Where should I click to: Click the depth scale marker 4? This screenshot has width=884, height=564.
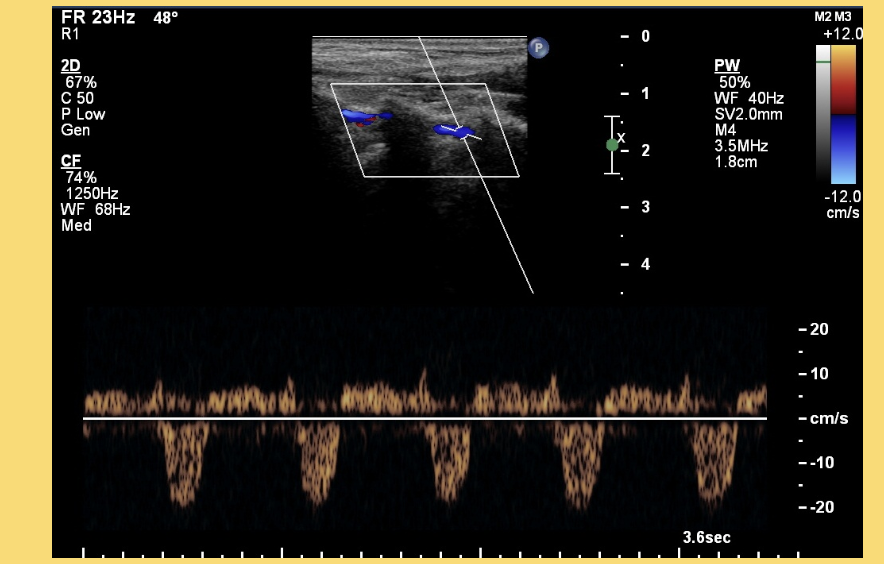(x=645, y=264)
